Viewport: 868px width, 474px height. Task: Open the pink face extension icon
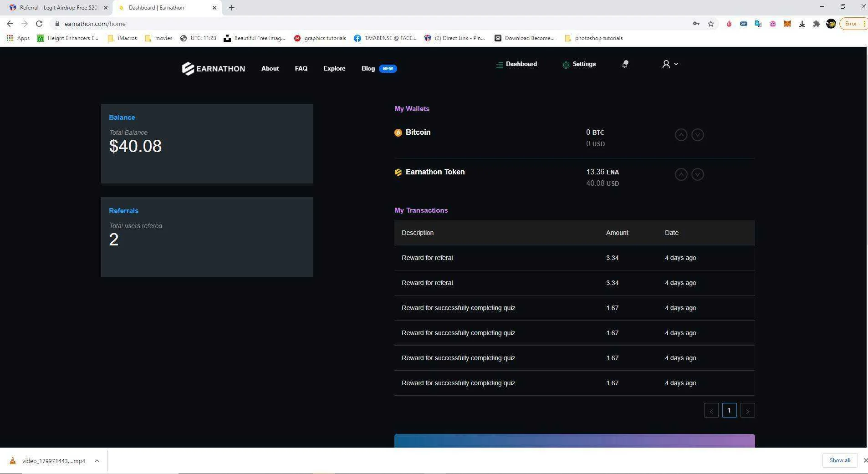click(773, 24)
